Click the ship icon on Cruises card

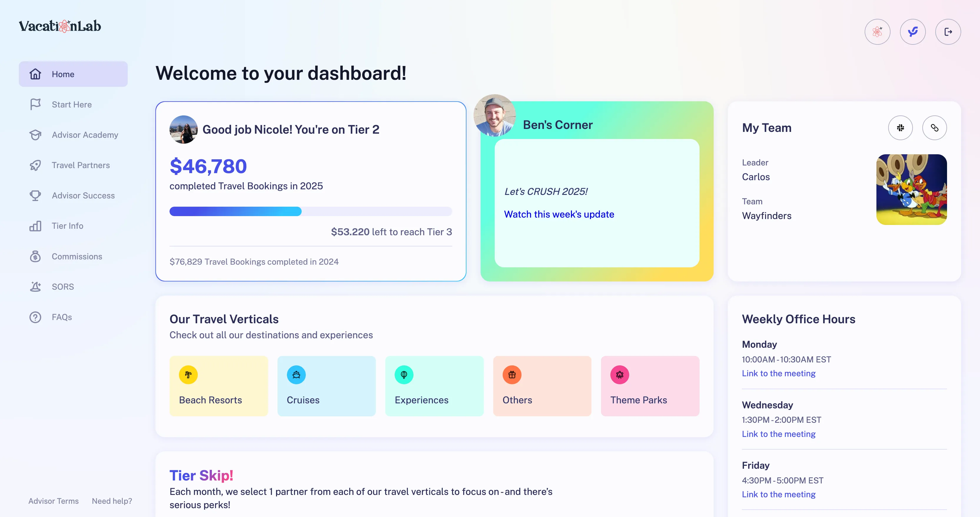[296, 375]
